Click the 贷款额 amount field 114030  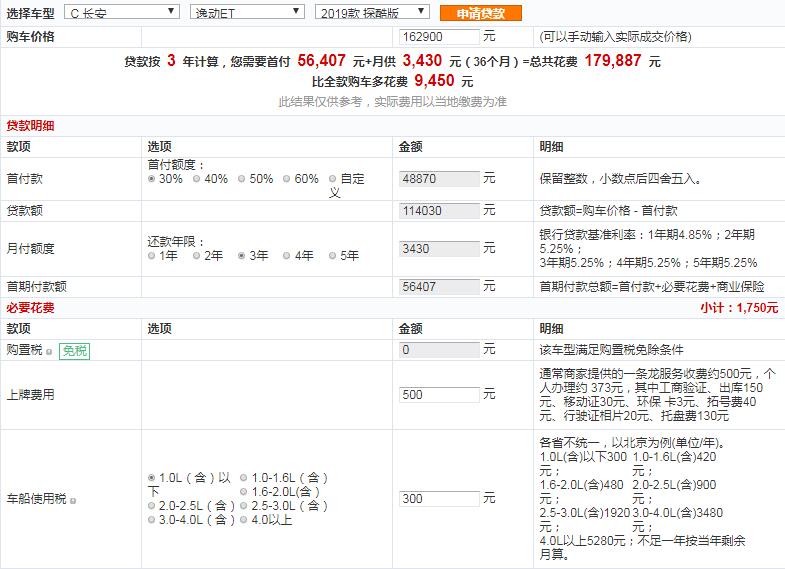point(439,211)
